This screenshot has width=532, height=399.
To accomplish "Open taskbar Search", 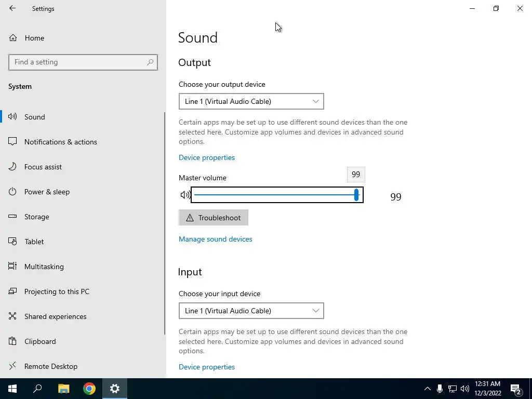I will pyautogui.click(x=37, y=389).
